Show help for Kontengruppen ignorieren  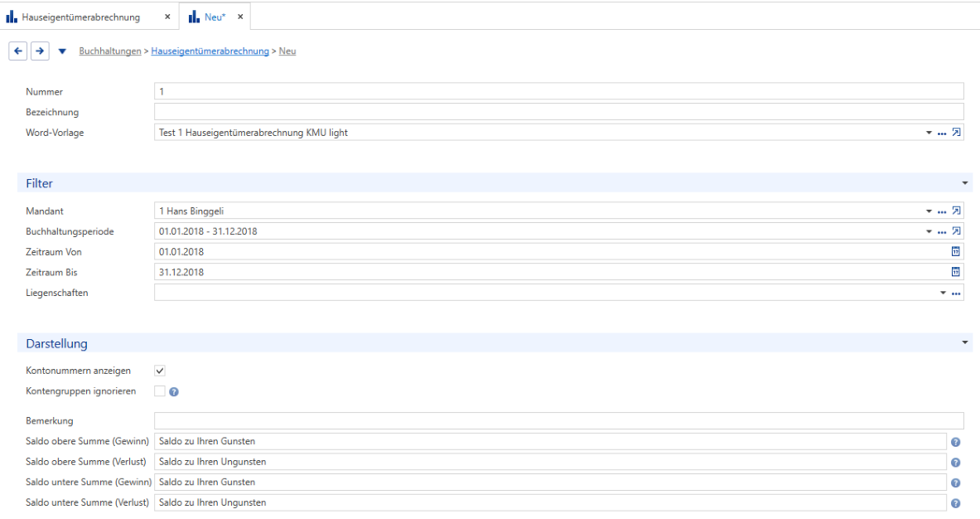click(174, 392)
